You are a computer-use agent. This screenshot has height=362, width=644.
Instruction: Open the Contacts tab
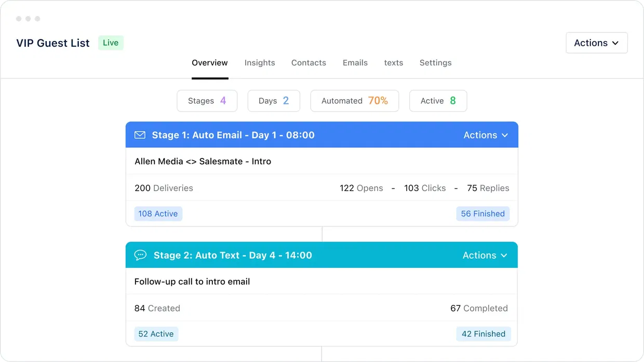[308, 62]
